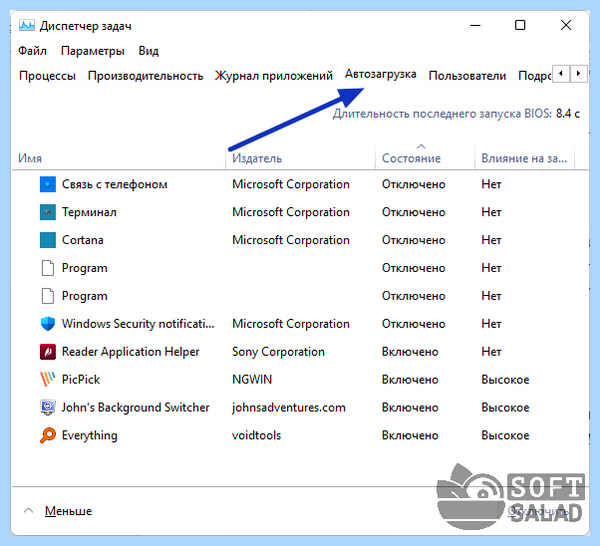This screenshot has height=546, width=600.
Task: Click the BIOS last startup duration text
Action: pos(456,114)
